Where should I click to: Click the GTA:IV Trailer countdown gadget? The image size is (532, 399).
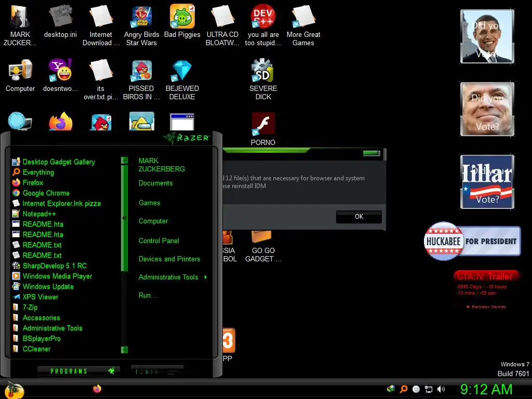[486, 289]
